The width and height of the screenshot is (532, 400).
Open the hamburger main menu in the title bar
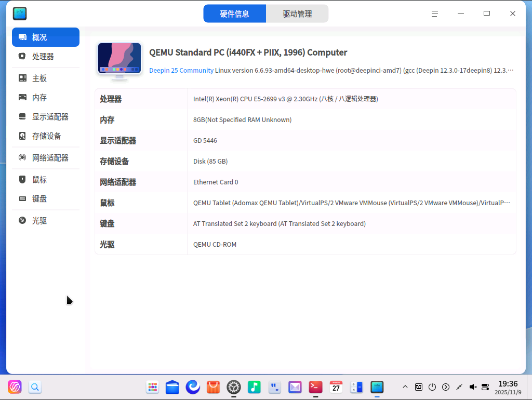pos(435,14)
